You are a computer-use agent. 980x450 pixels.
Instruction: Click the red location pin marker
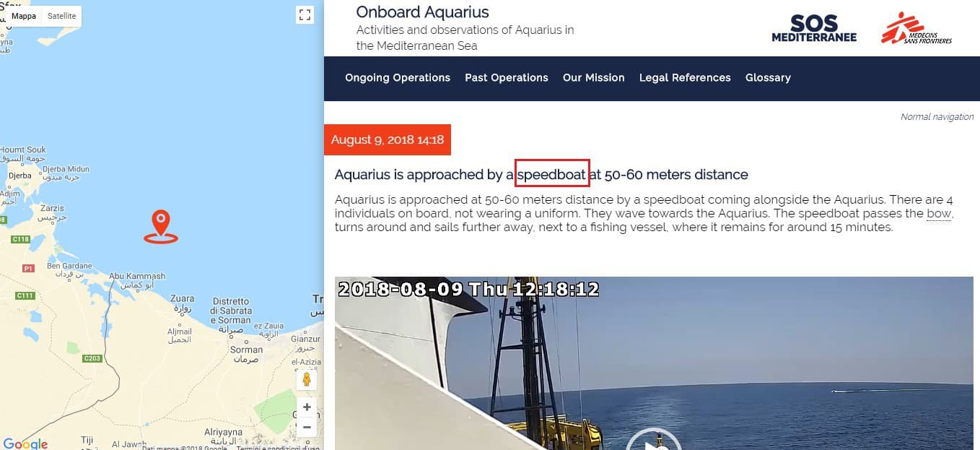160,226
